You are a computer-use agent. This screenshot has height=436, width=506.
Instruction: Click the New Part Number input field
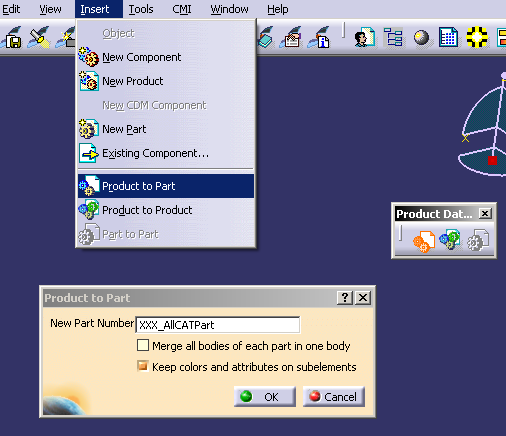pos(218,325)
